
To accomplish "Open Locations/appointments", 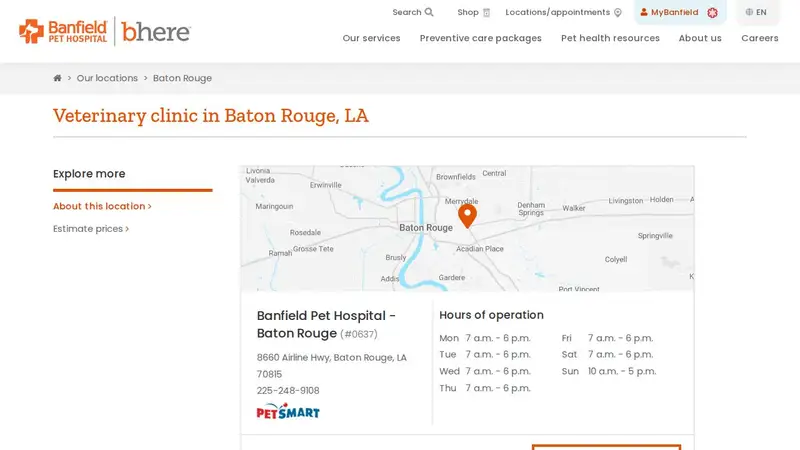I will tap(563, 12).
